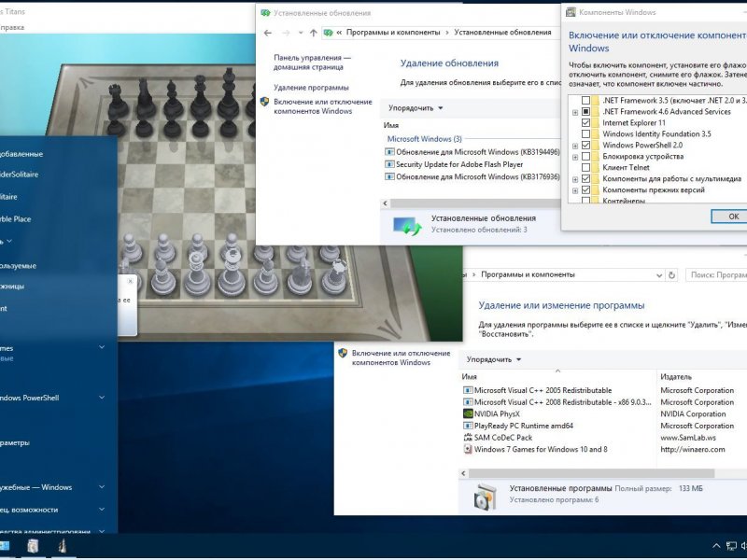Enable Клиент Telnet checkbox
Screen dimensions: 747x560
click(x=586, y=168)
